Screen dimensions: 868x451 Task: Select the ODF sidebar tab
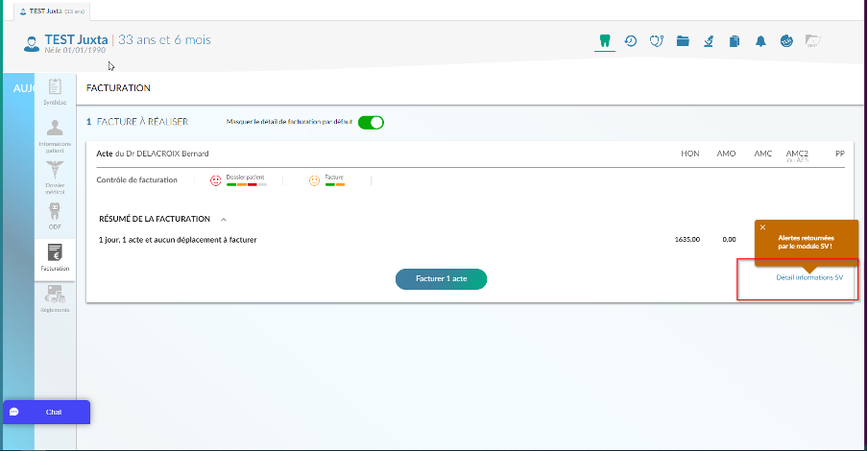coord(55,215)
